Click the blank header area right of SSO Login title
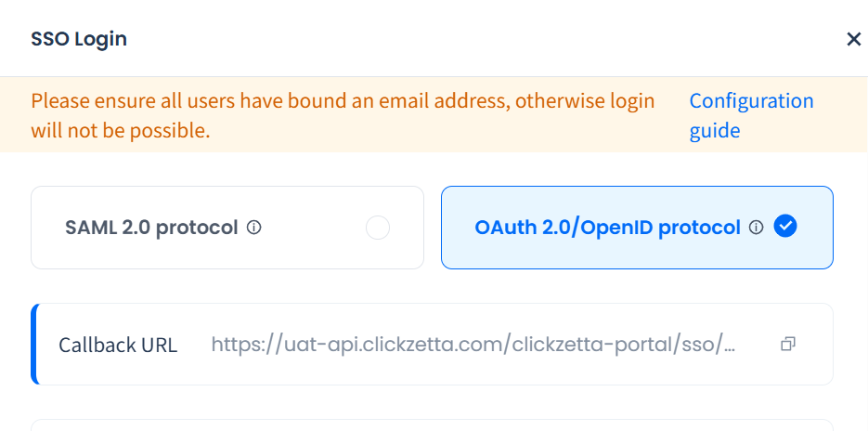 coord(464,39)
